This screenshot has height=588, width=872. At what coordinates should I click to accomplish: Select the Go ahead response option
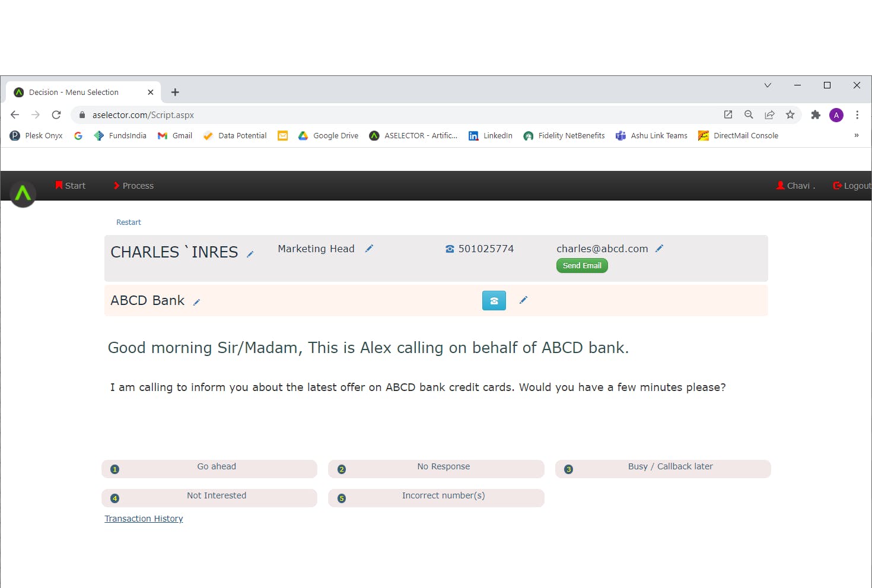(209, 469)
